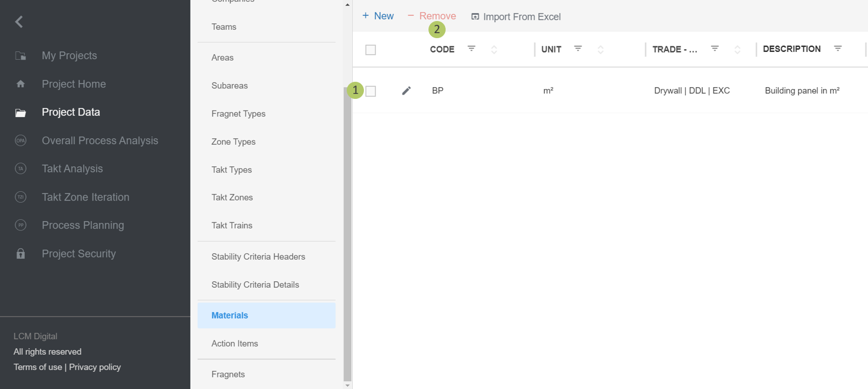Sort by TRADE column arrows

[737, 50]
